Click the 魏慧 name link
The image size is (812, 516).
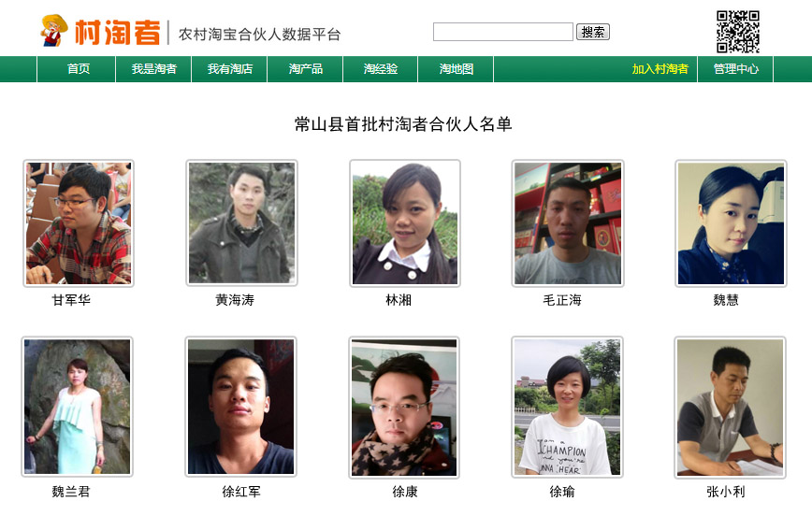[726, 300]
